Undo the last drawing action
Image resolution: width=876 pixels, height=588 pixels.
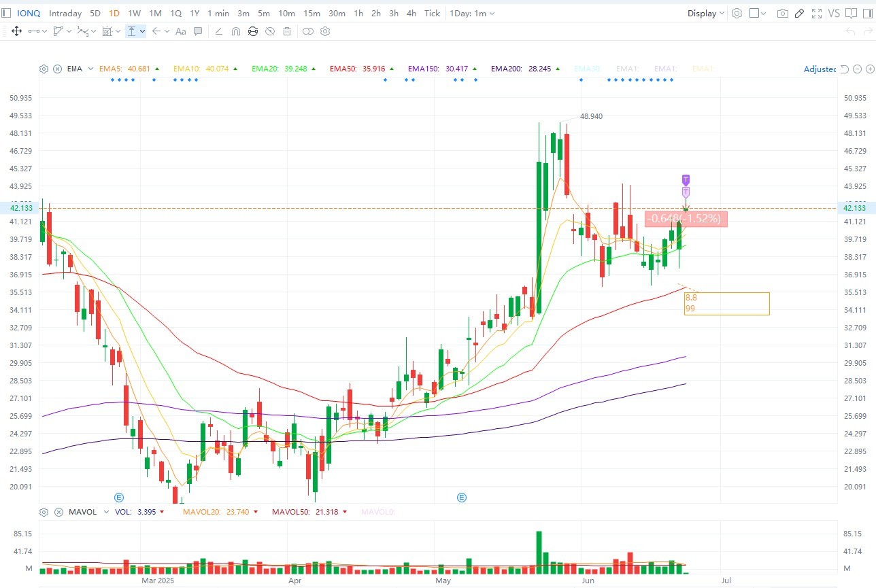(x=849, y=31)
